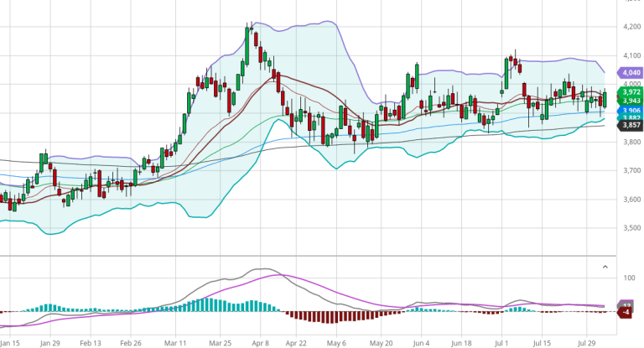The height and width of the screenshot is (348, 644).
Task: Click the black 3,857 moving average label
Action: coord(630,125)
